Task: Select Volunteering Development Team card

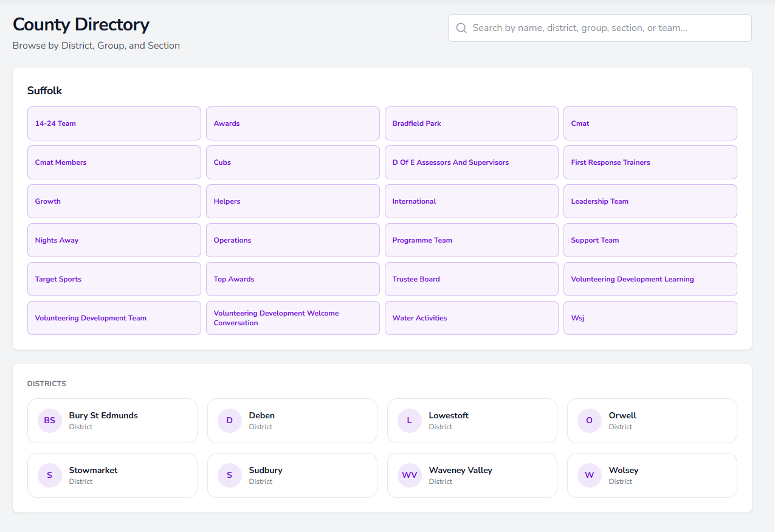Action: tap(114, 318)
